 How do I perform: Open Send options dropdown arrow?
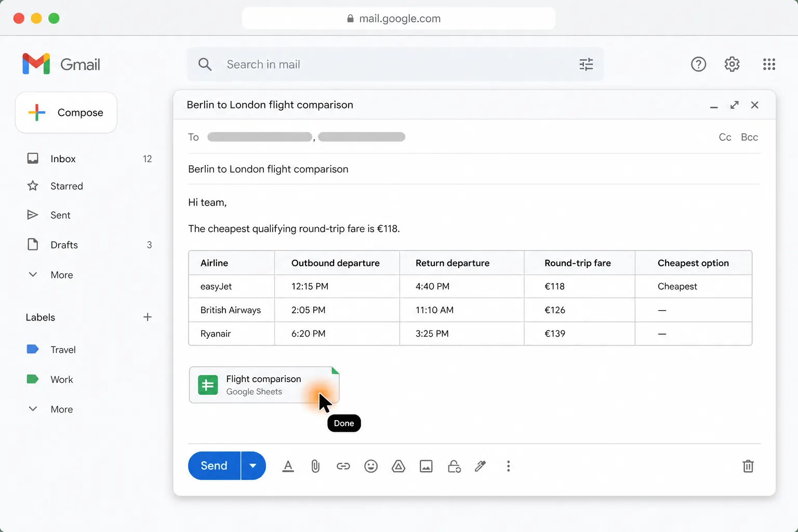[x=253, y=465]
